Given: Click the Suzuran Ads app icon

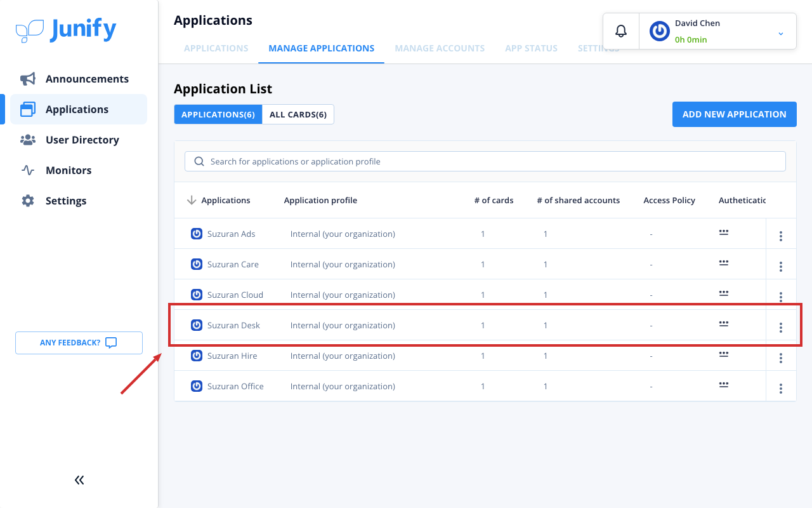Looking at the screenshot, I should click(x=197, y=234).
